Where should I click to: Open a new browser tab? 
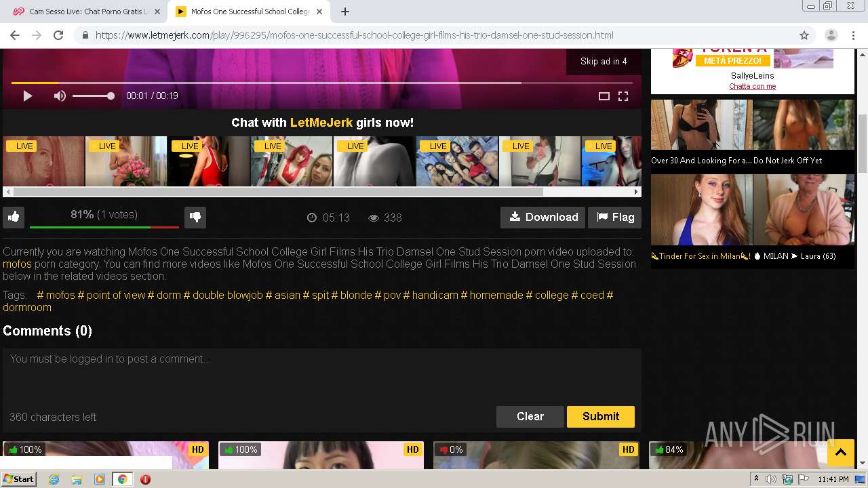click(x=344, y=12)
